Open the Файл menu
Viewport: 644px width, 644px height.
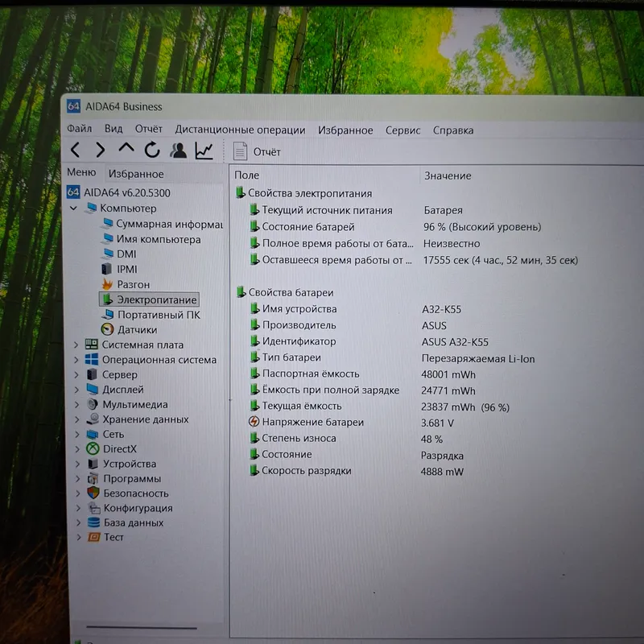(x=79, y=129)
